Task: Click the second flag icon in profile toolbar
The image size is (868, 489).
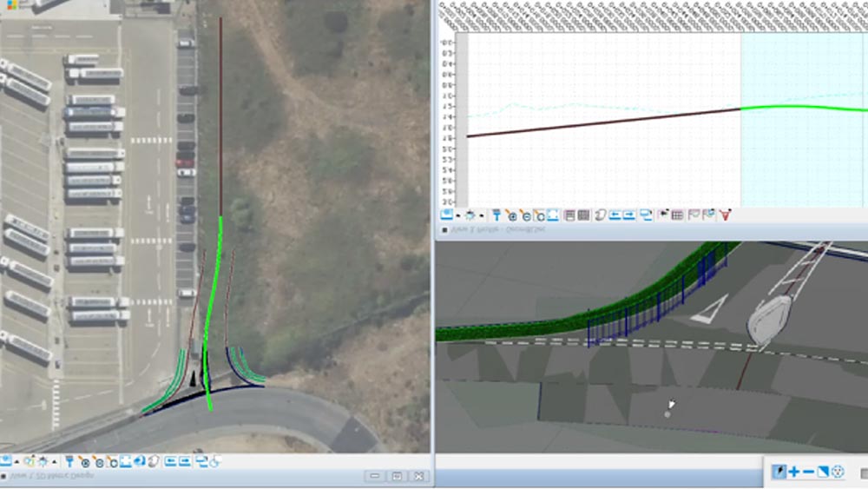Action: [x=708, y=215]
